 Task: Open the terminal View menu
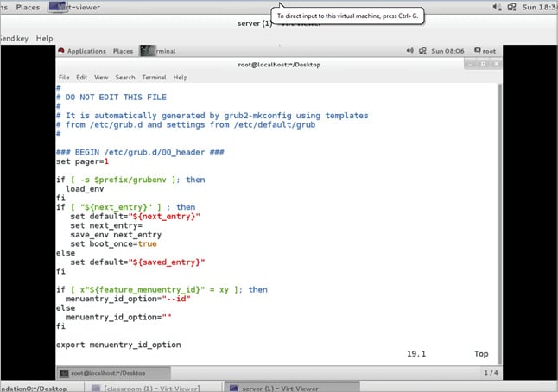(101, 77)
